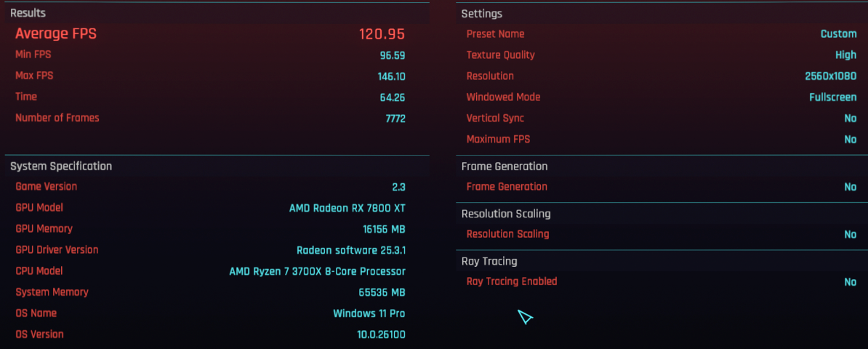Click the GPU Driver Version value
868x349 pixels.
click(x=351, y=250)
